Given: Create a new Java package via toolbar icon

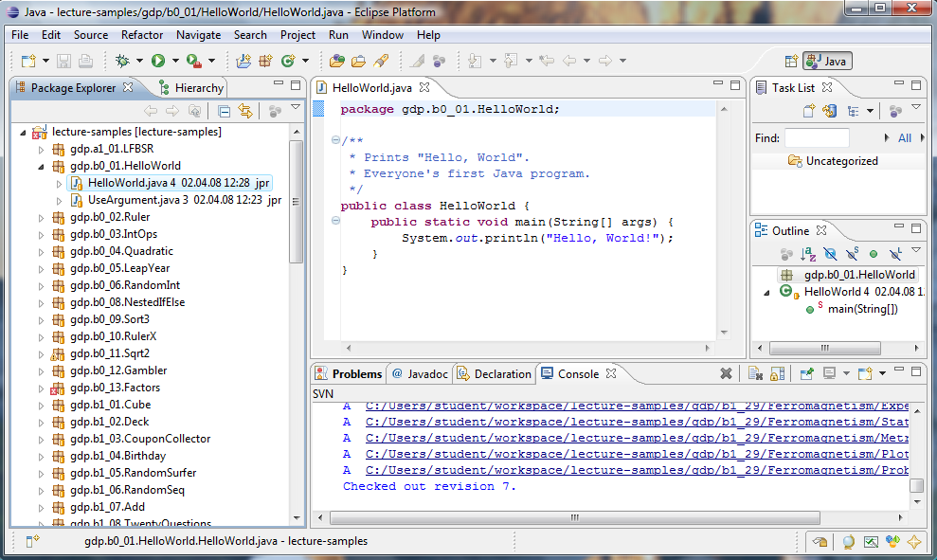Looking at the screenshot, I should [x=265, y=61].
